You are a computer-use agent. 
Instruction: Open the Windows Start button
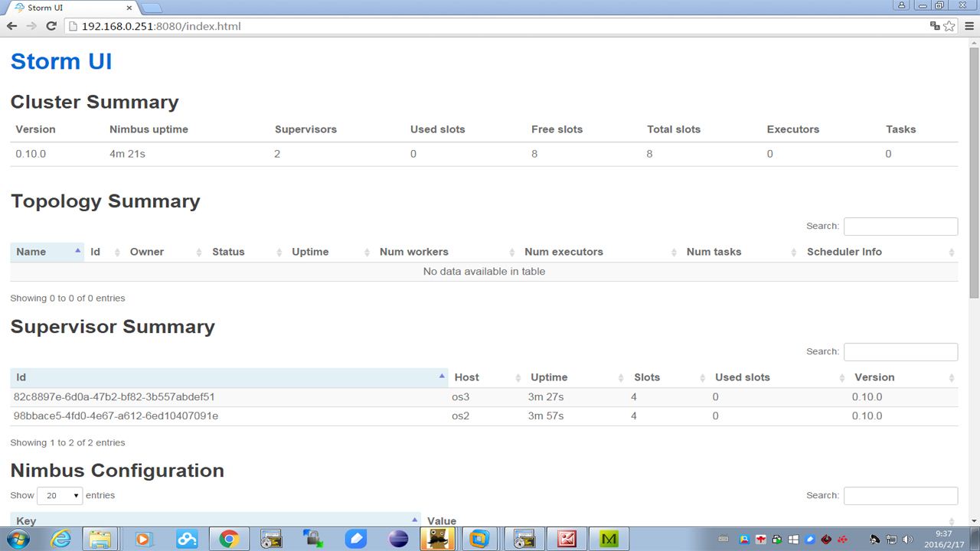tap(17, 539)
